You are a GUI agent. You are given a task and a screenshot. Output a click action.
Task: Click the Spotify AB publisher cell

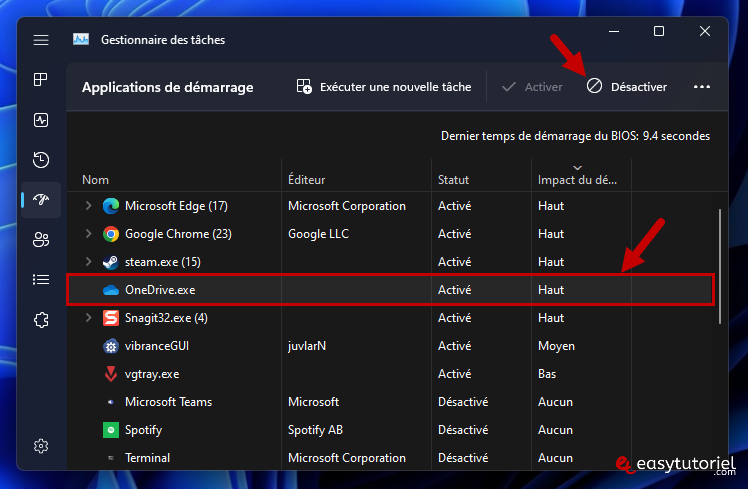pos(315,430)
